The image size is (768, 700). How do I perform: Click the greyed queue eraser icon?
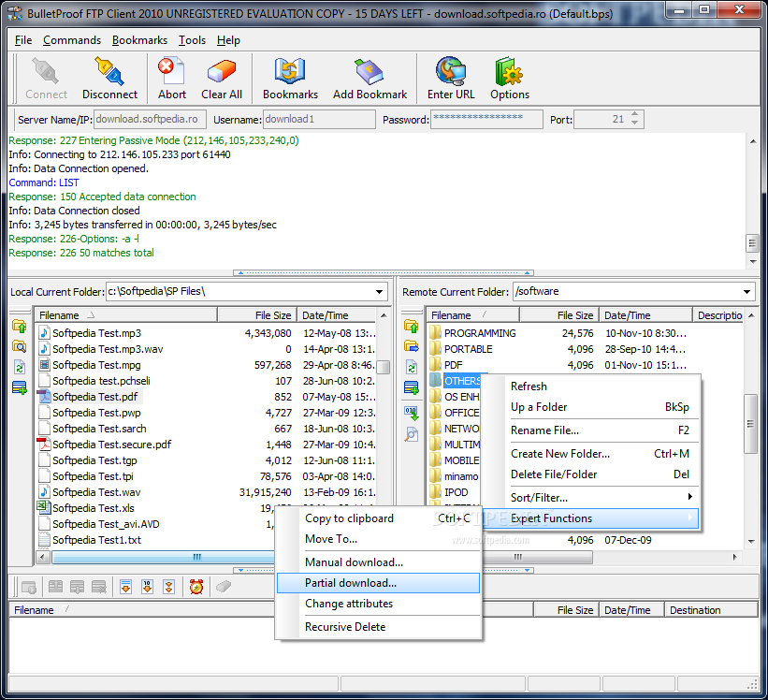224,587
